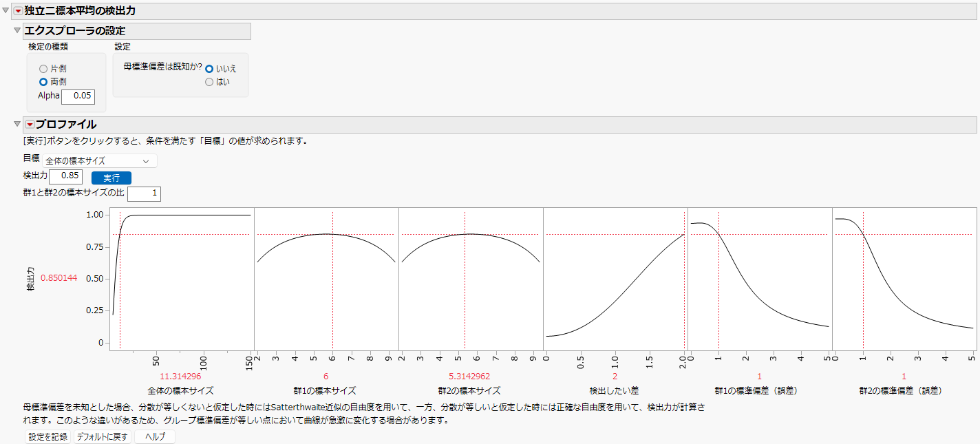Image resolution: width=980 pixels, height=444 pixels.
Task: Edit the sample size ratio field
Action: coord(144,194)
